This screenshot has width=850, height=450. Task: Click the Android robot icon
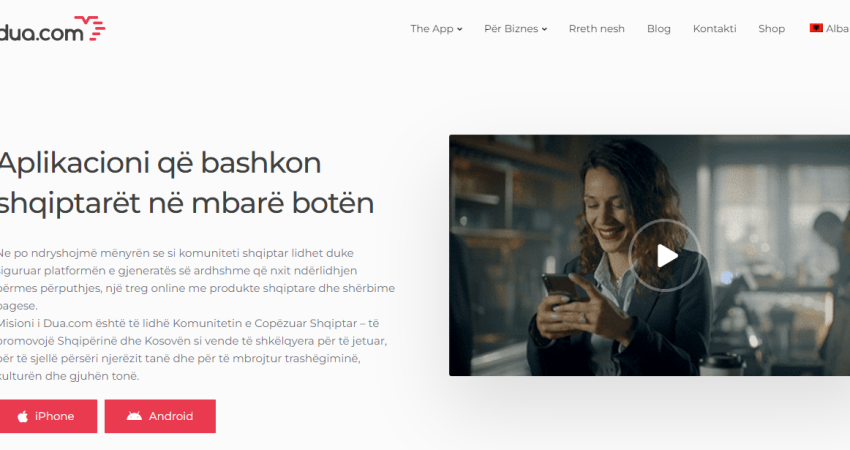coord(134,416)
